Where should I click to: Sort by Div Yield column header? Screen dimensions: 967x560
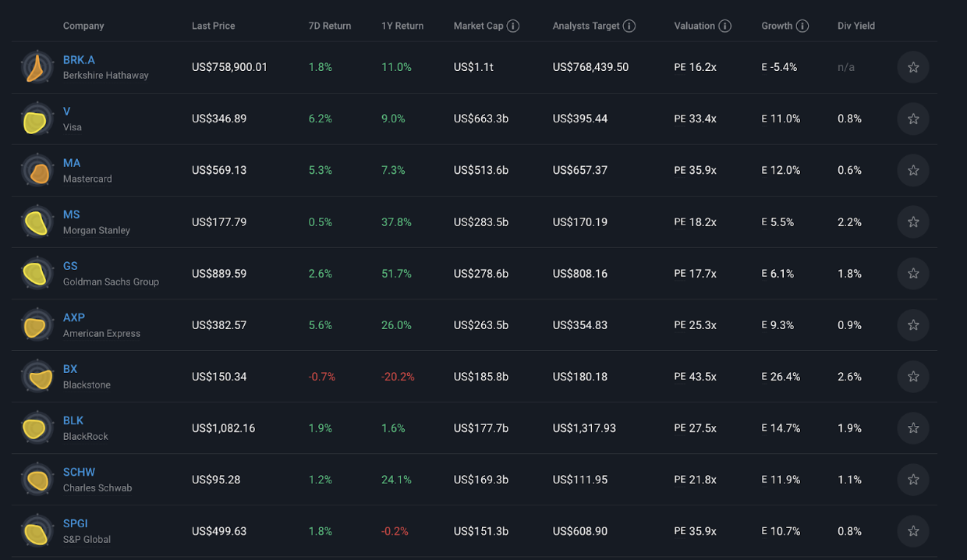pos(856,26)
